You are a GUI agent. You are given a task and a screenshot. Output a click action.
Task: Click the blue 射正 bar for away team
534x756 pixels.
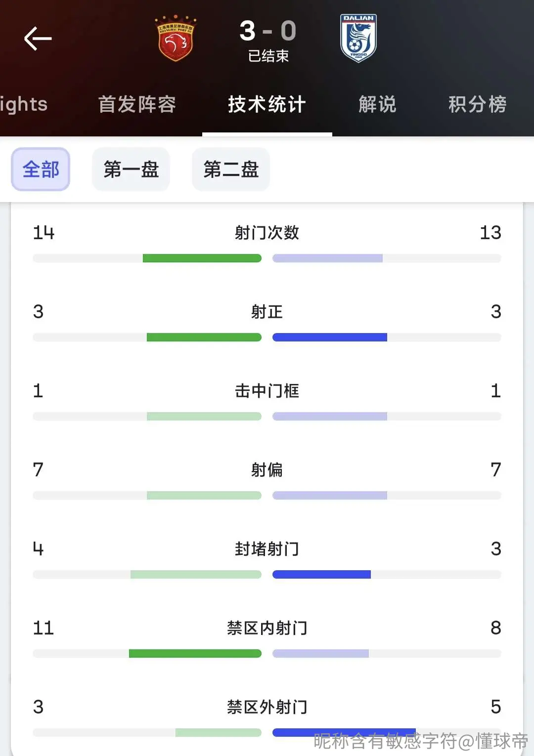pos(330,337)
